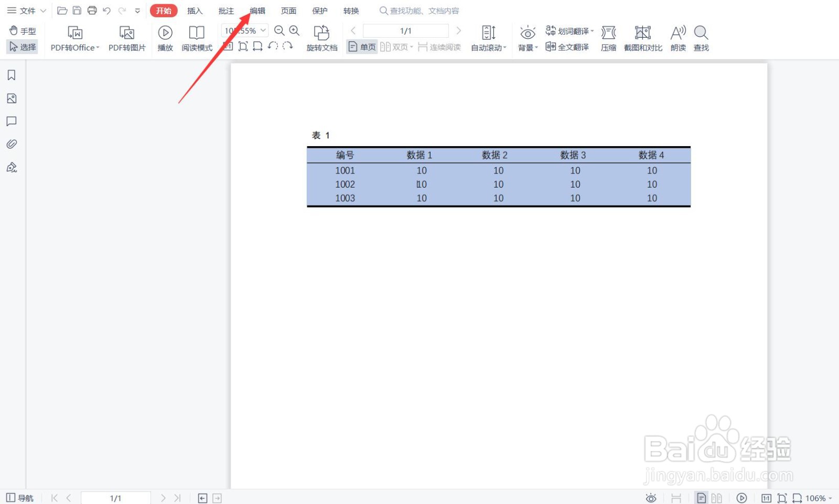This screenshot has height=504, width=839.
Task: Jump to first page in status bar
Action: point(55,498)
